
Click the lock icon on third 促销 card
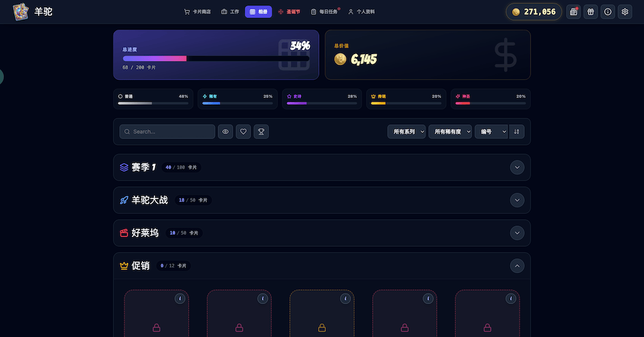[322, 328]
